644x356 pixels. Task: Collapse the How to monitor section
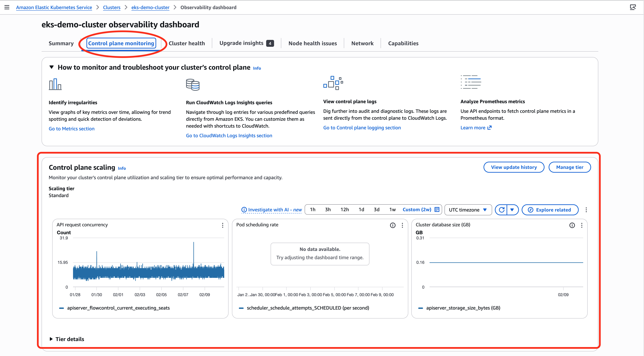(x=52, y=67)
